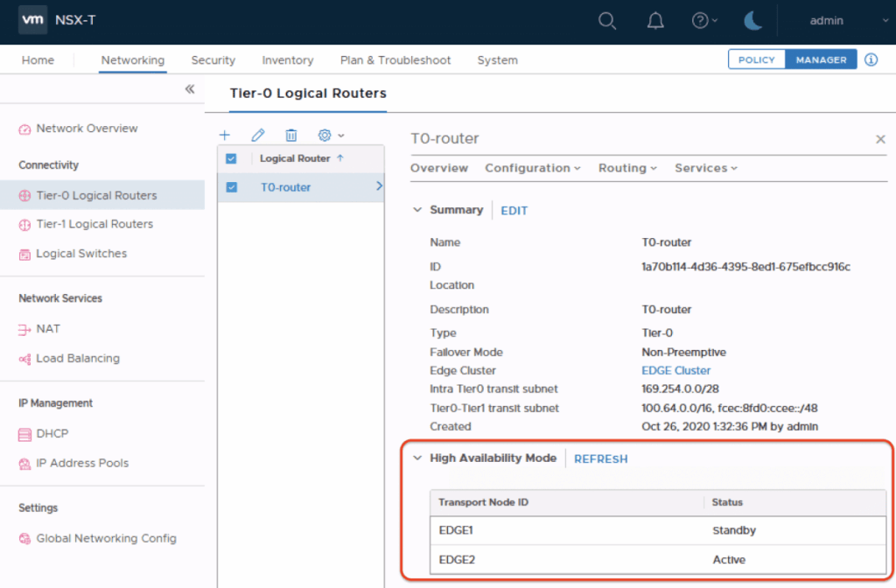This screenshot has width=896, height=588.
Task: Click the router ID value 1a70b114-4d36-4395-8ed1-675efbcc916c
Action: 745,267
